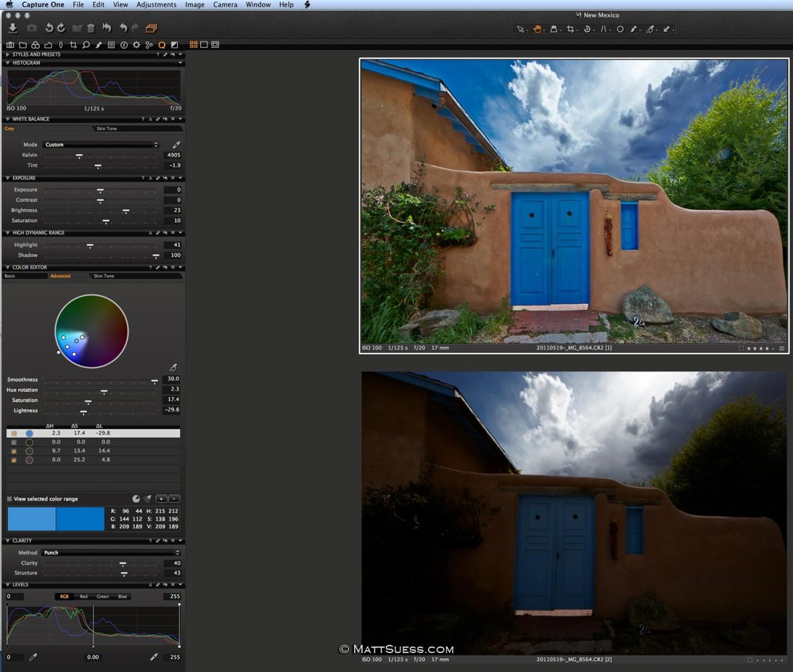Click the color editor picker eyedropper
Image resolution: width=793 pixels, height=672 pixels.
tap(173, 367)
